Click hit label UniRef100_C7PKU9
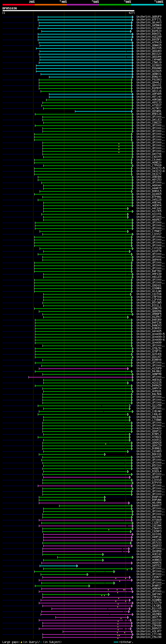The height and width of the screenshot is (644, 166). [x=149, y=165]
